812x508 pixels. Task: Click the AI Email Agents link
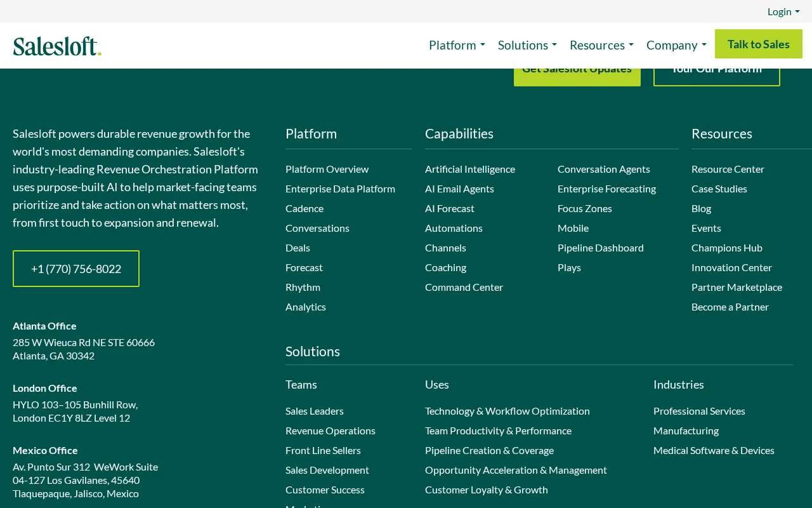point(459,189)
